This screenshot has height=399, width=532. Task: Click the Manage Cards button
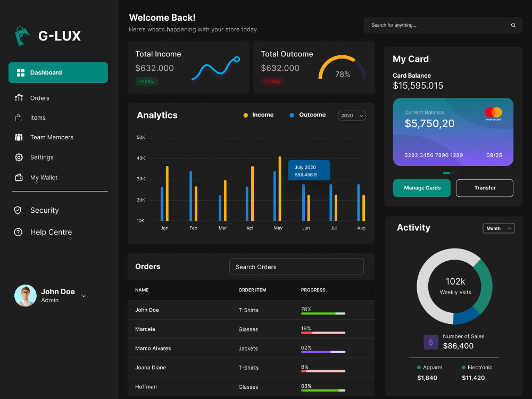click(421, 188)
